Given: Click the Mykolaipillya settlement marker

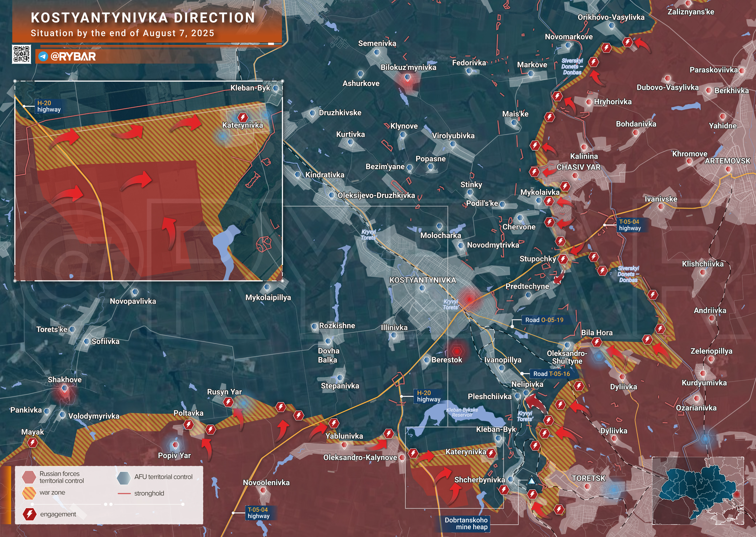Looking at the screenshot, I should (x=267, y=287).
